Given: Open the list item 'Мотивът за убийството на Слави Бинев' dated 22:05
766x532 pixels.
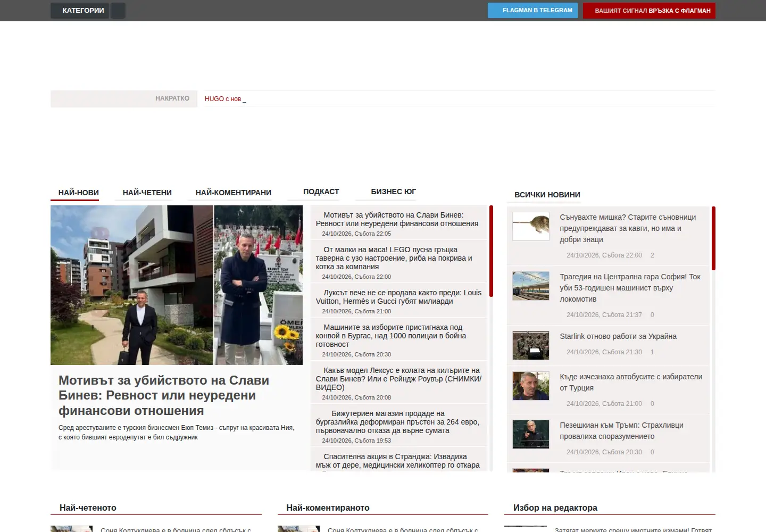Looking at the screenshot, I should 397,219.
